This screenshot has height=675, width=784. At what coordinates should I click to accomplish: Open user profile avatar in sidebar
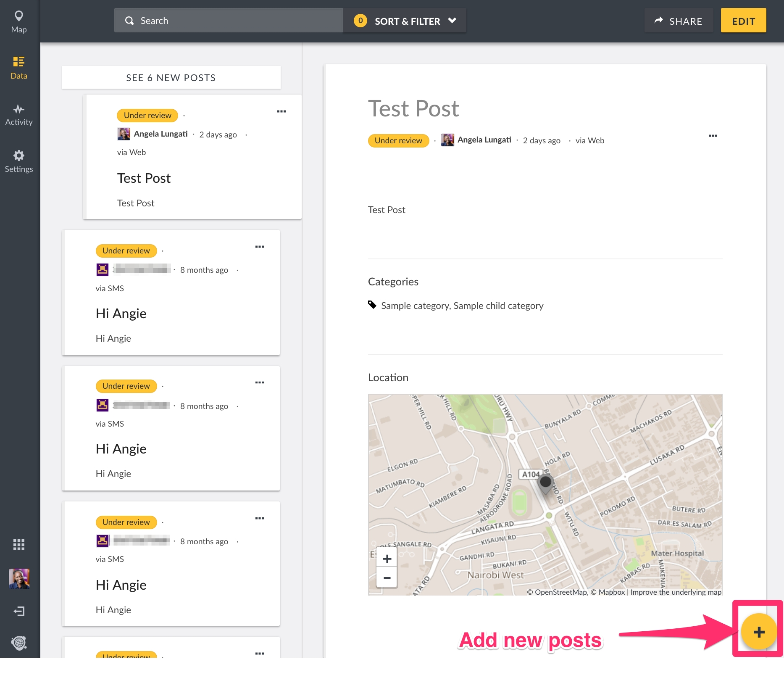click(x=19, y=578)
